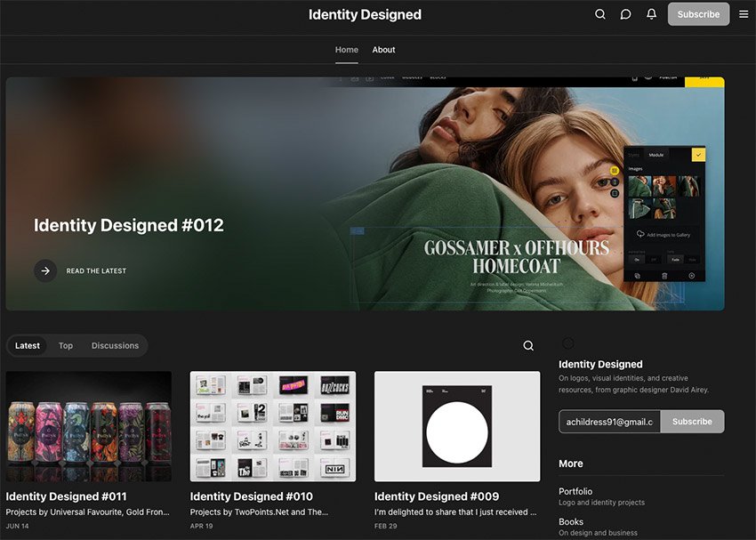The height and width of the screenshot is (540, 756).
Task: Click the APR 19 date text
Action: point(201,526)
